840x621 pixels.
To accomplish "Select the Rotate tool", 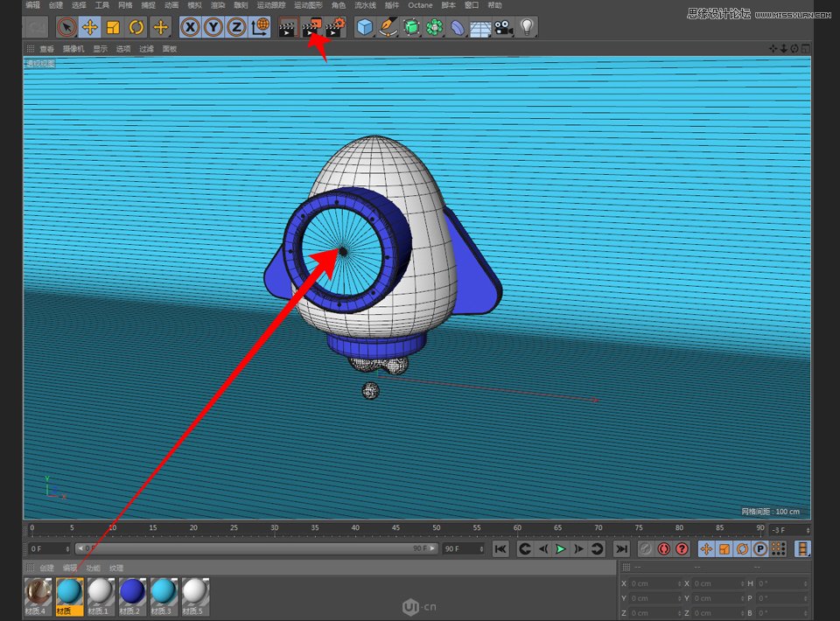I will point(136,27).
